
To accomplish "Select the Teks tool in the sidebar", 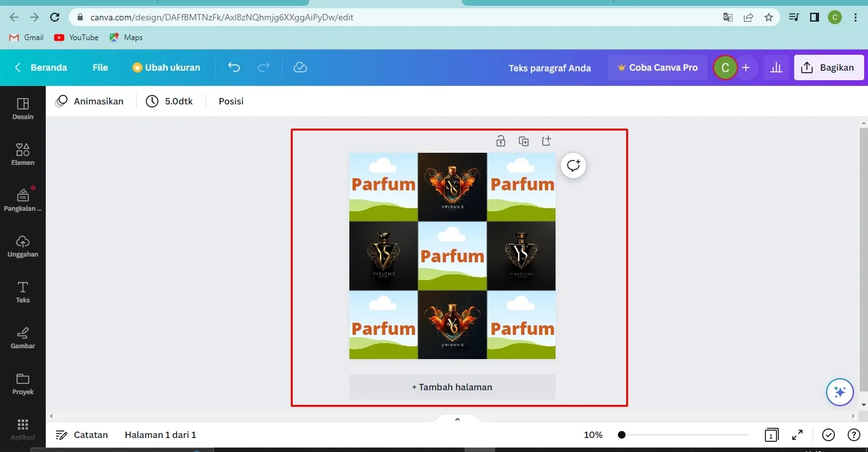I will point(23,292).
